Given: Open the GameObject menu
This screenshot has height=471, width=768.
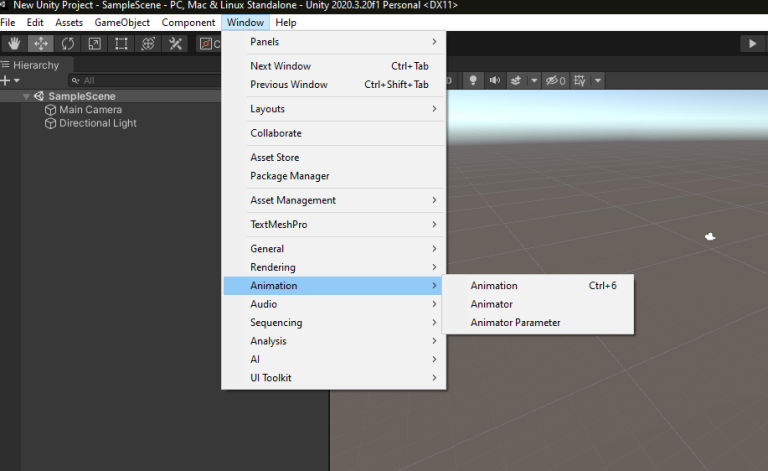Looking at the screenshot, I should tap(122, 23).
